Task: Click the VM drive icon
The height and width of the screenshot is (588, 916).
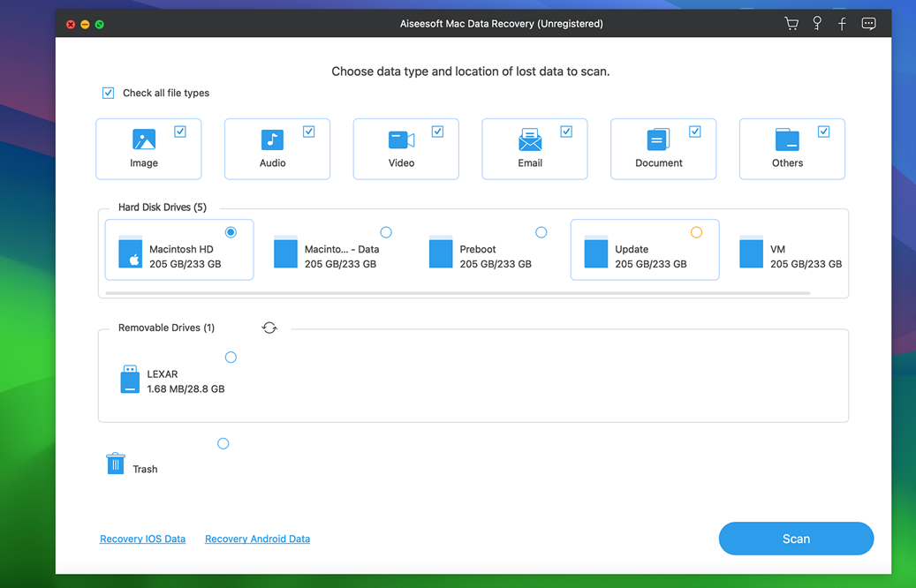Action: (x=751, y=251)
